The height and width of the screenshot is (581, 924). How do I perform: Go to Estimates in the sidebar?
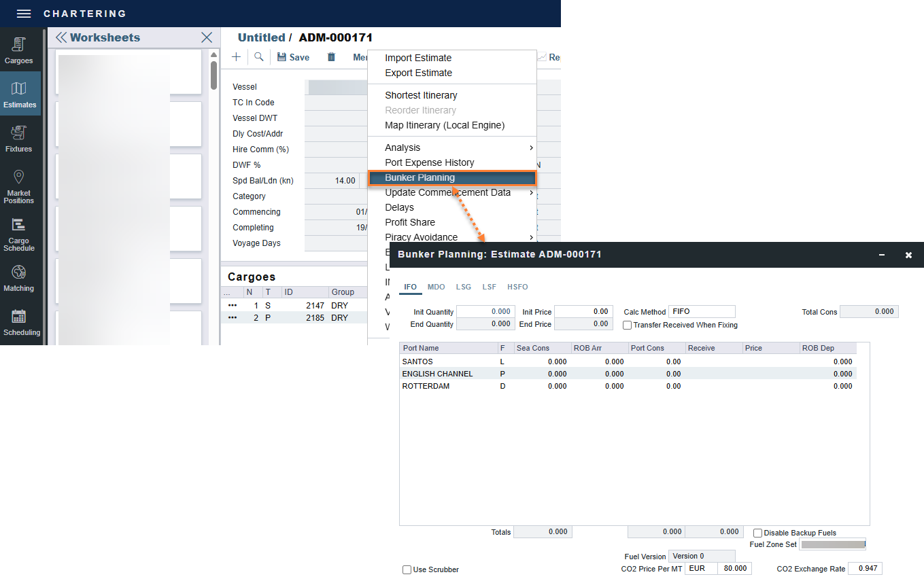pyautogui.click(x=19, y=94)
